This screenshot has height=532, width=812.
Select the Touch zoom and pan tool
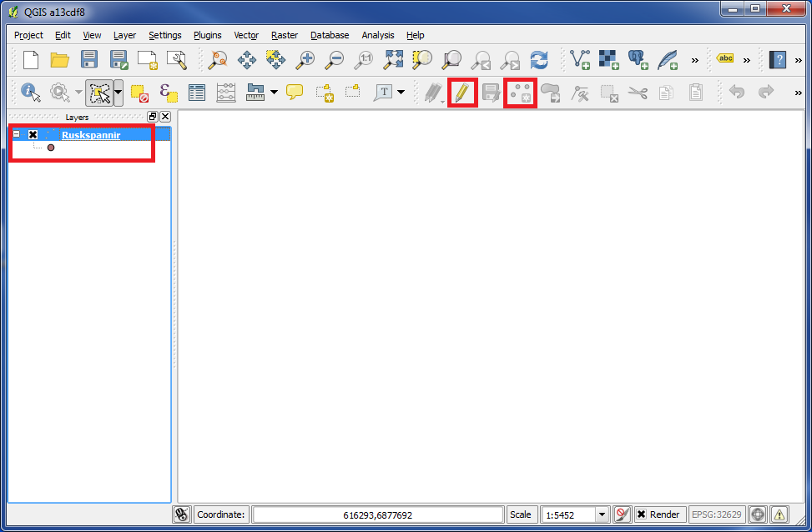218,60
